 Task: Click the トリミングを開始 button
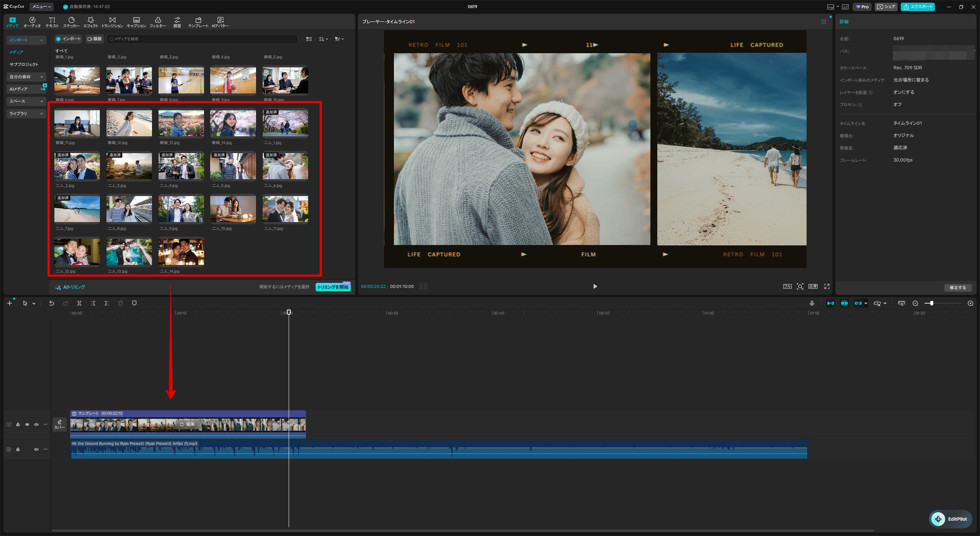(x=333, y=287)
